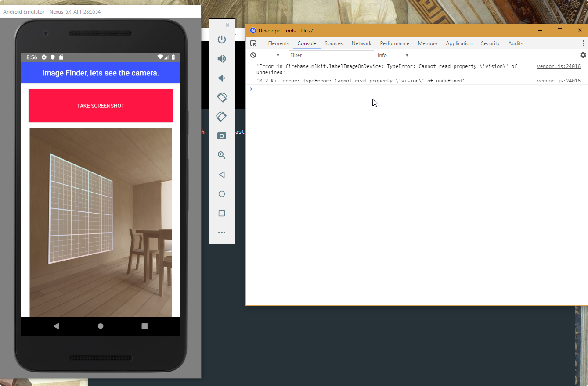
Task: Tap the Android Home circle button
Action: point(101,326)
